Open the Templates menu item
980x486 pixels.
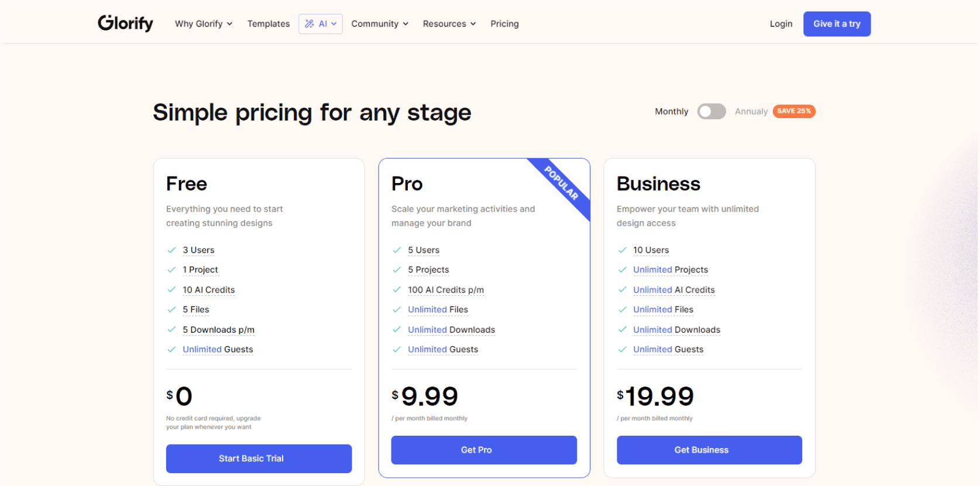[x=269, y=24]
